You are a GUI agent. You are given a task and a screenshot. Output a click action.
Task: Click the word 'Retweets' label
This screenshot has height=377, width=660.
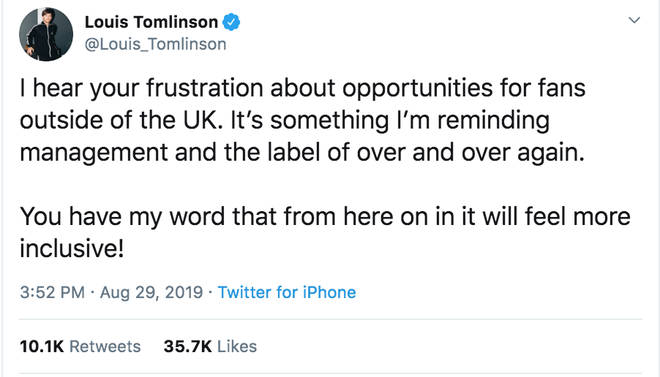(105, 346)
